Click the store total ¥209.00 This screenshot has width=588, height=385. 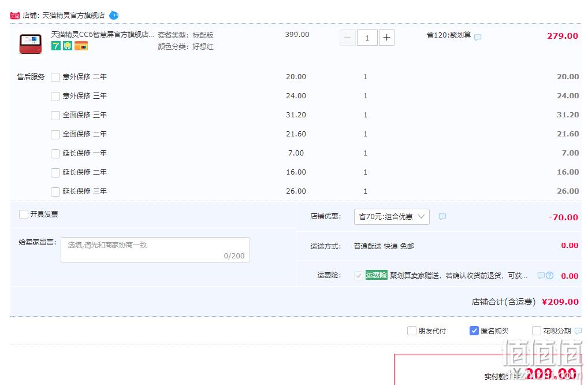tap(560, 302)
